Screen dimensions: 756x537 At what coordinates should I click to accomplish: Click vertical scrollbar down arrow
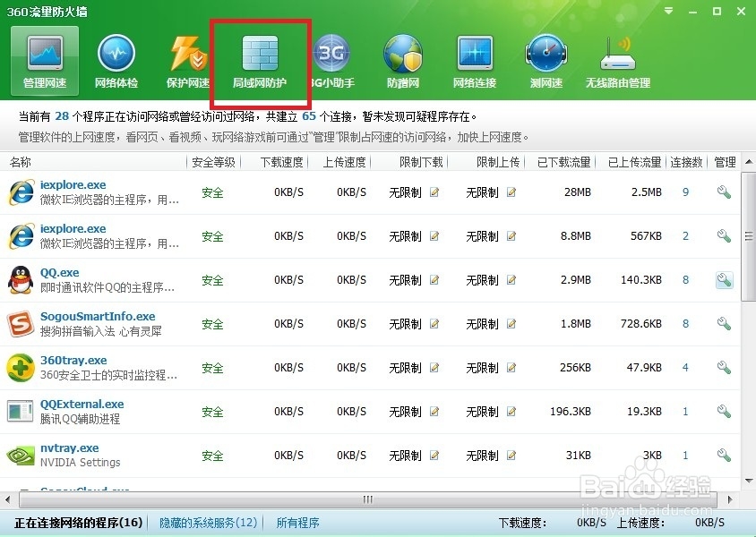click(x=749, y=481)
